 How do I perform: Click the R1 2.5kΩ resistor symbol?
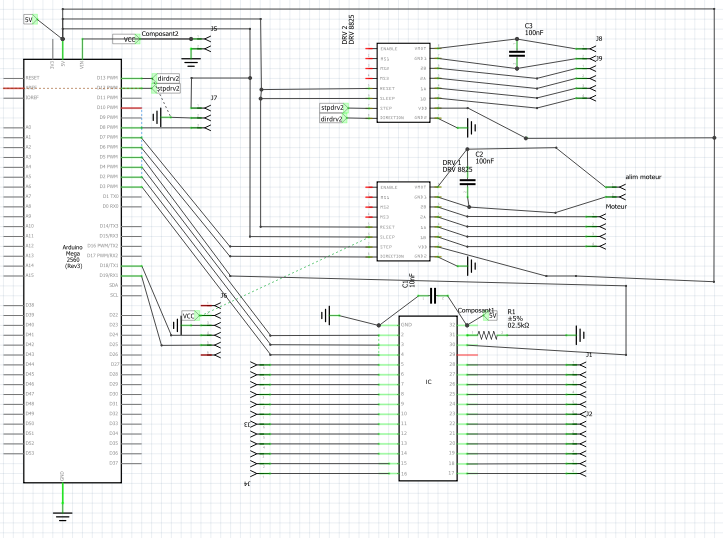(x=488, y=336)
